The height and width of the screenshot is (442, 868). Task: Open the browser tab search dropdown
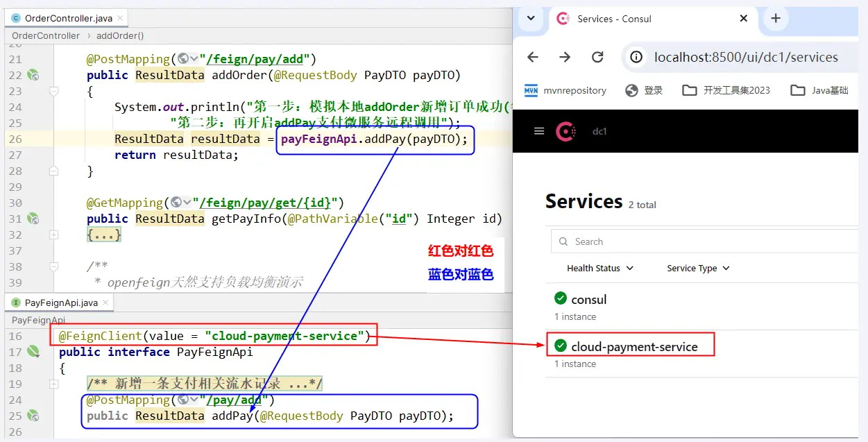pos(531,19)
